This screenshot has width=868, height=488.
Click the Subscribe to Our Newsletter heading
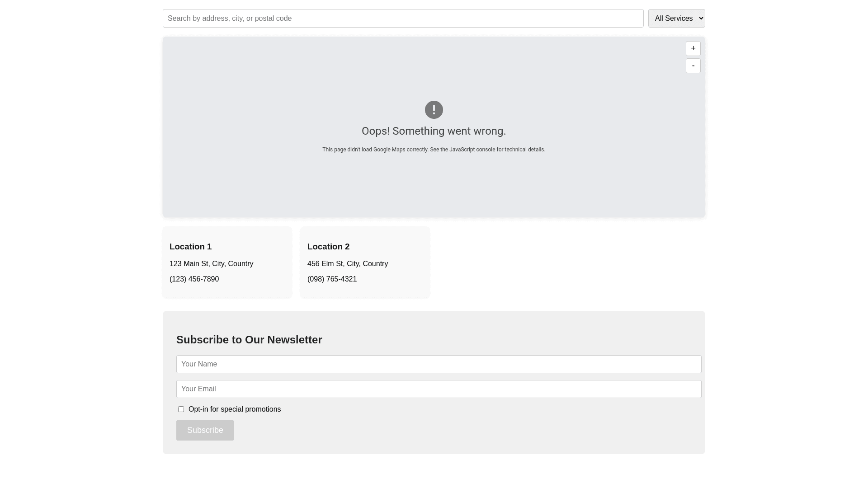249,340
